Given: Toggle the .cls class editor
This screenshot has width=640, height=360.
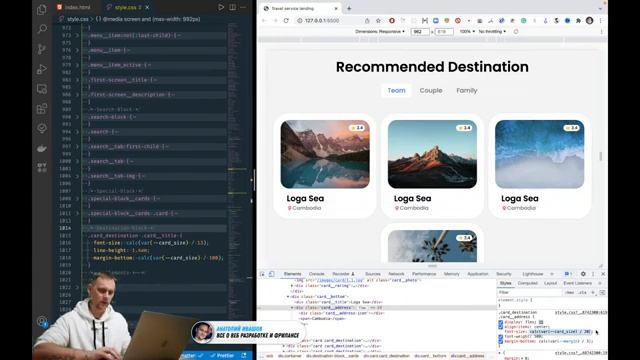Looking at the screenshot, I should click(582, 292).
